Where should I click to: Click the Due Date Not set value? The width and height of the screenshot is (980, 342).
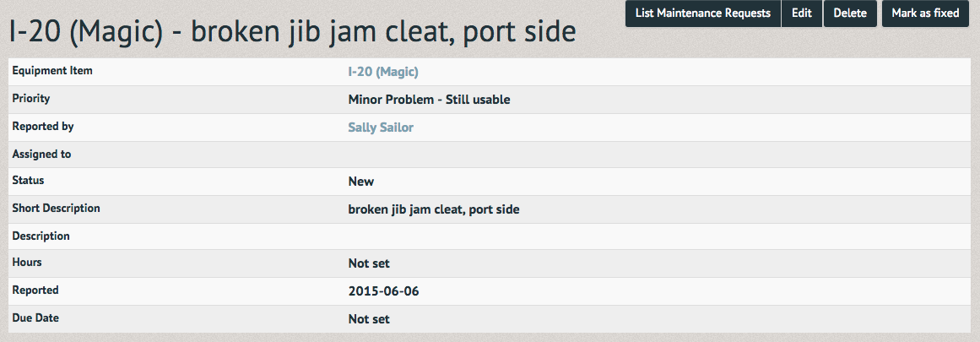click(369, 319)
